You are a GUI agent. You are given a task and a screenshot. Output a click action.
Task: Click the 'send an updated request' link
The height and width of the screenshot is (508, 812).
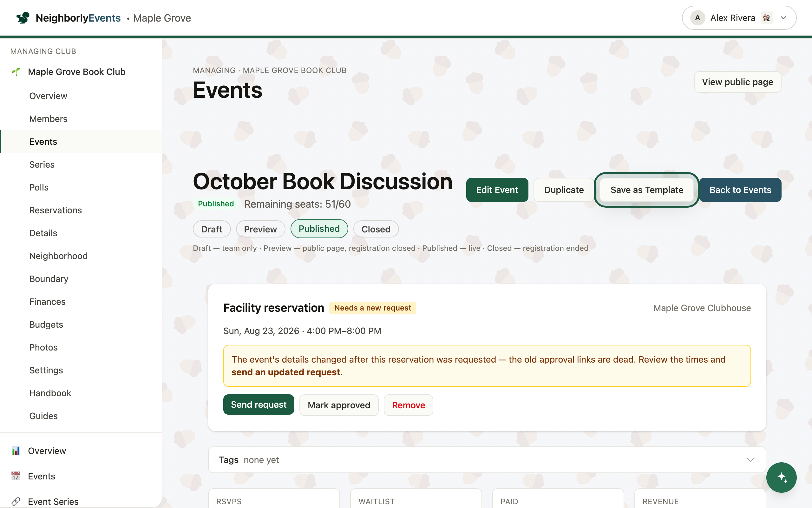point(286,372)
